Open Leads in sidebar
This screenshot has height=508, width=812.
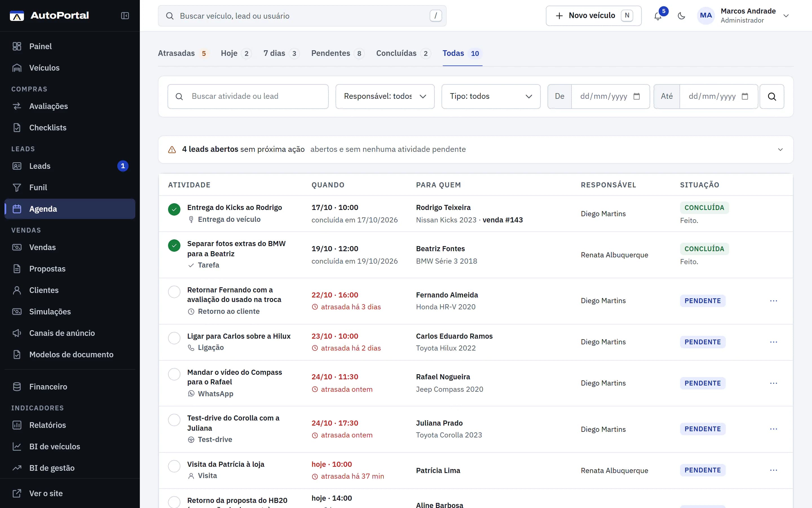pyautogui.click(x=70, y=166)
